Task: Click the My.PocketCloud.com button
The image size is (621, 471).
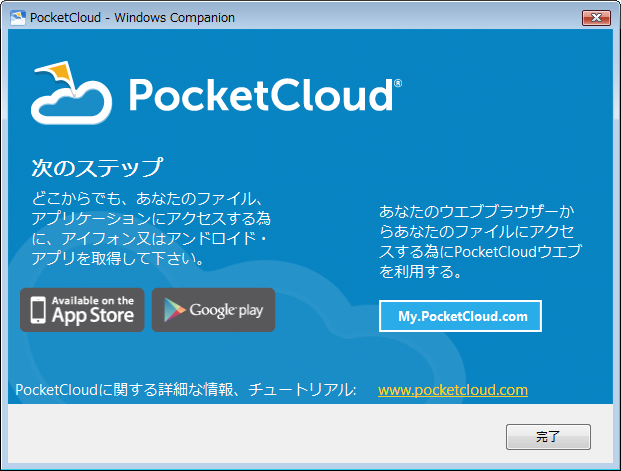Action: coord(460,316)
